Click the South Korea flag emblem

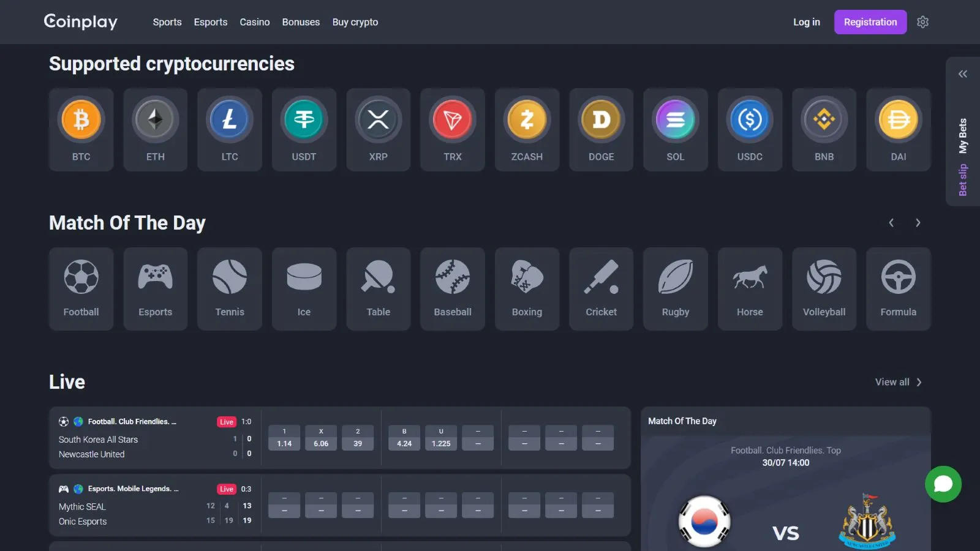click(704, 522)
